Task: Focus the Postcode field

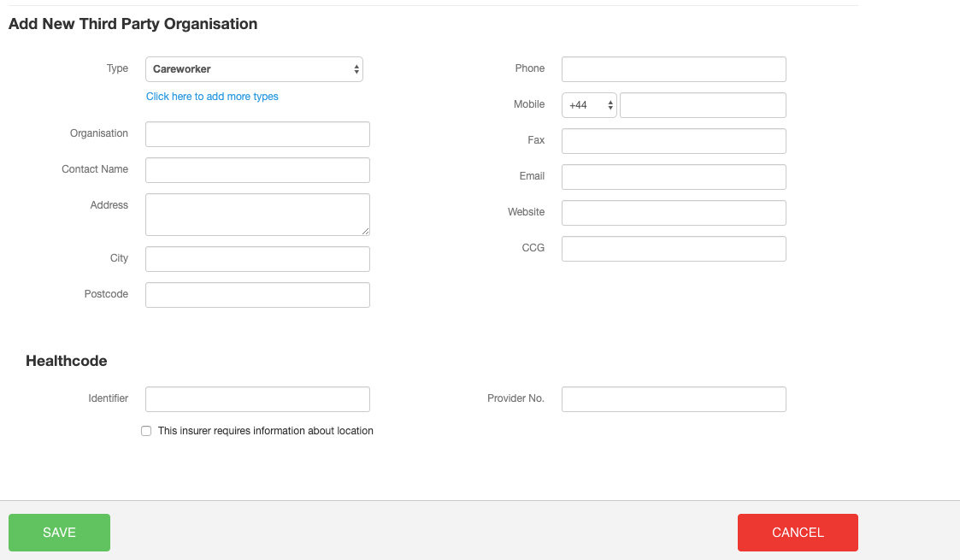Action: [x=257, y=295]
